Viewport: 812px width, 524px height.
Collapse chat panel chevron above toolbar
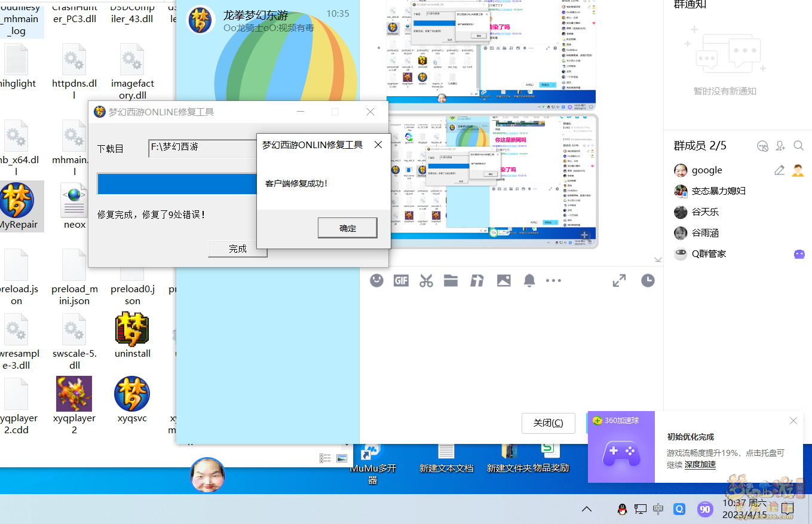point(658,260)
